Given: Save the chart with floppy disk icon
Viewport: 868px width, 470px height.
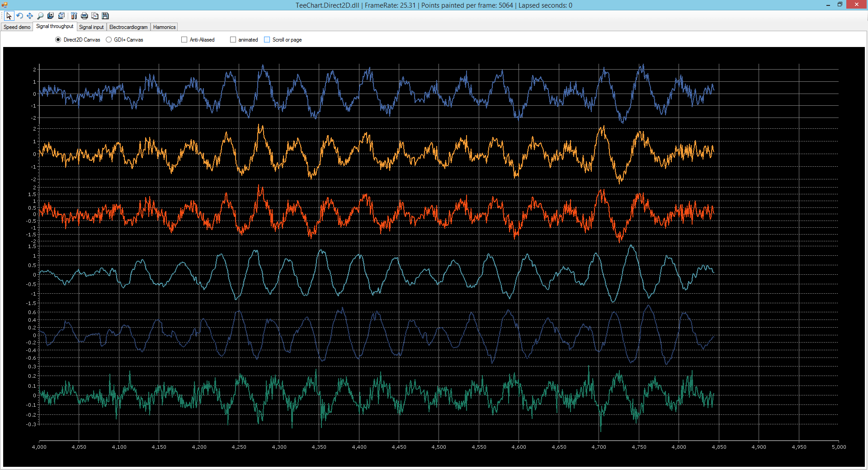Looking at the screenshot, I should click(105, 16).
